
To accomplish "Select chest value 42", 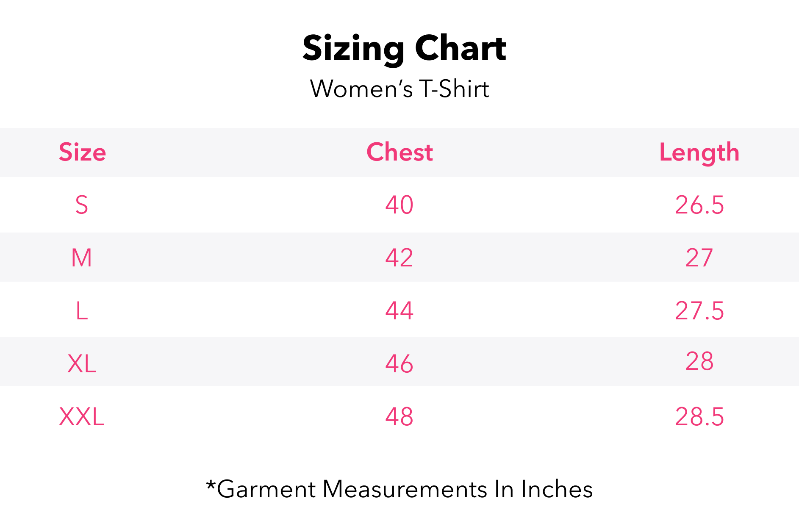I will click(x=399, y=258).
